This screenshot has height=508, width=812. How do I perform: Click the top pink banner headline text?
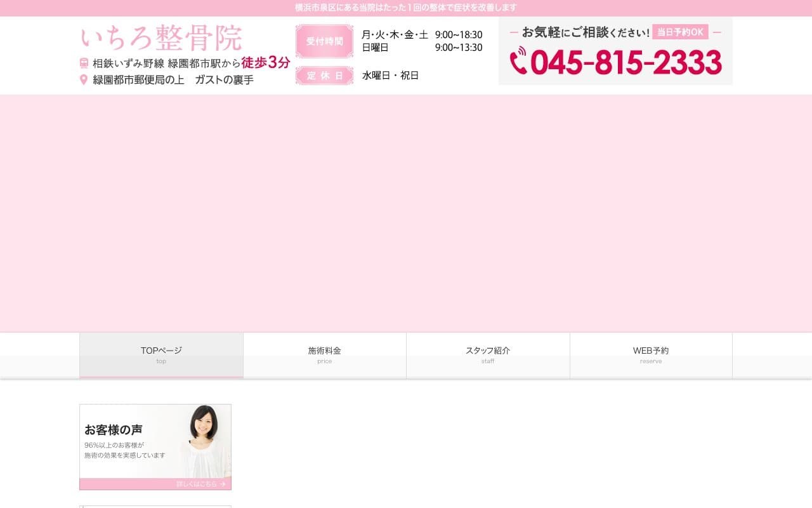click(x=406, y=8)
